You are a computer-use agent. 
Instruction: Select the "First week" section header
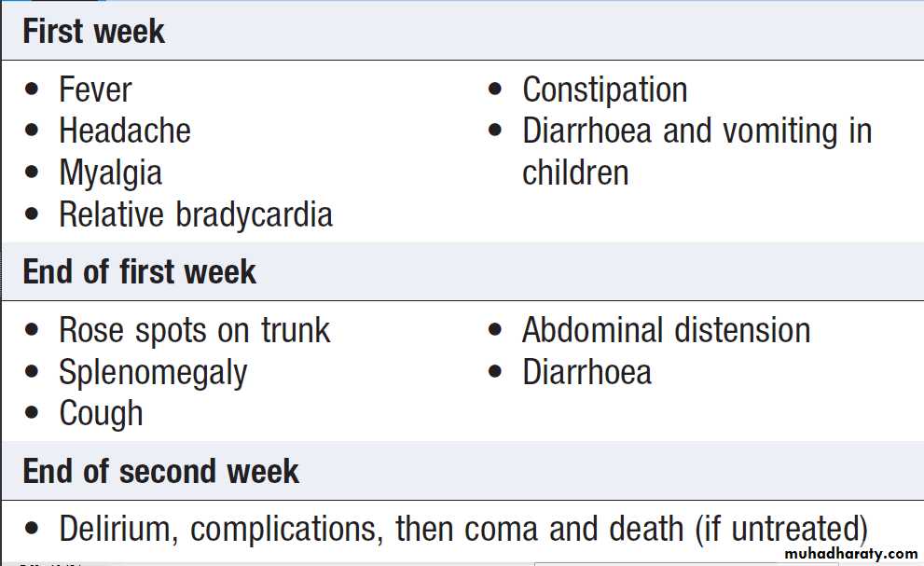pyautogui.click(x=93, y=32)
